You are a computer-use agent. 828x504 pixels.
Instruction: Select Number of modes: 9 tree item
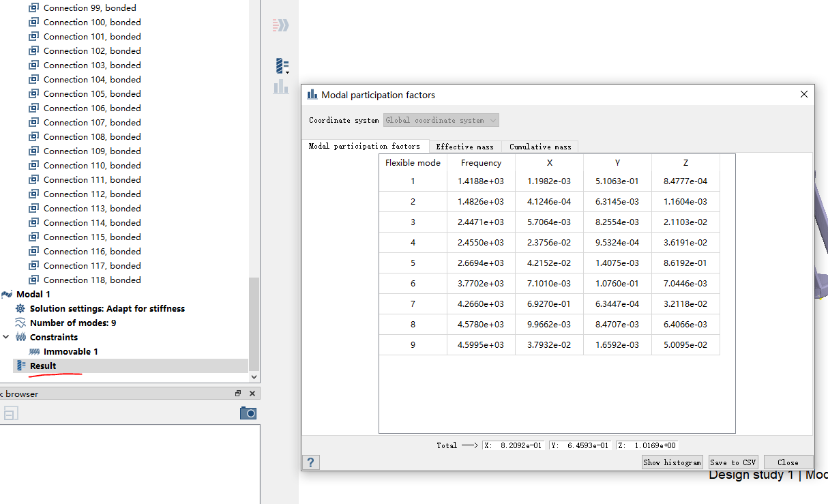(x=72, y=323)
